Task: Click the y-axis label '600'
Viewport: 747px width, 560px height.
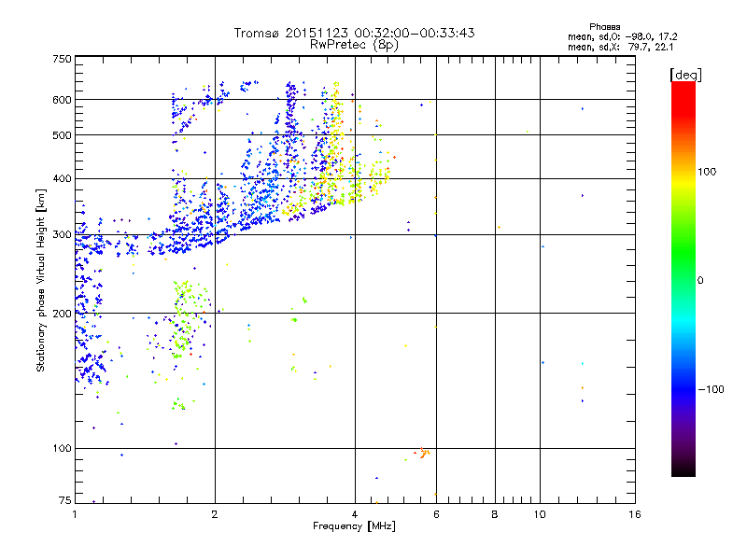Action: (63, 100)
